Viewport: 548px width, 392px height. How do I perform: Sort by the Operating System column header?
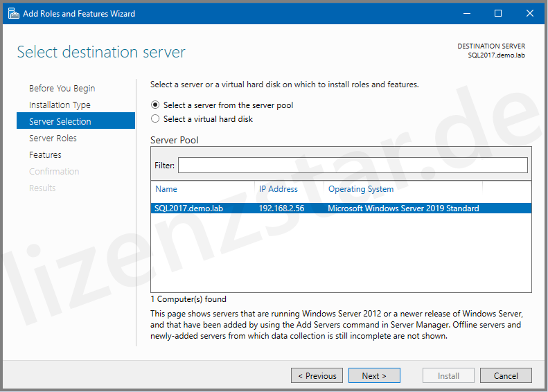[361, 189]
